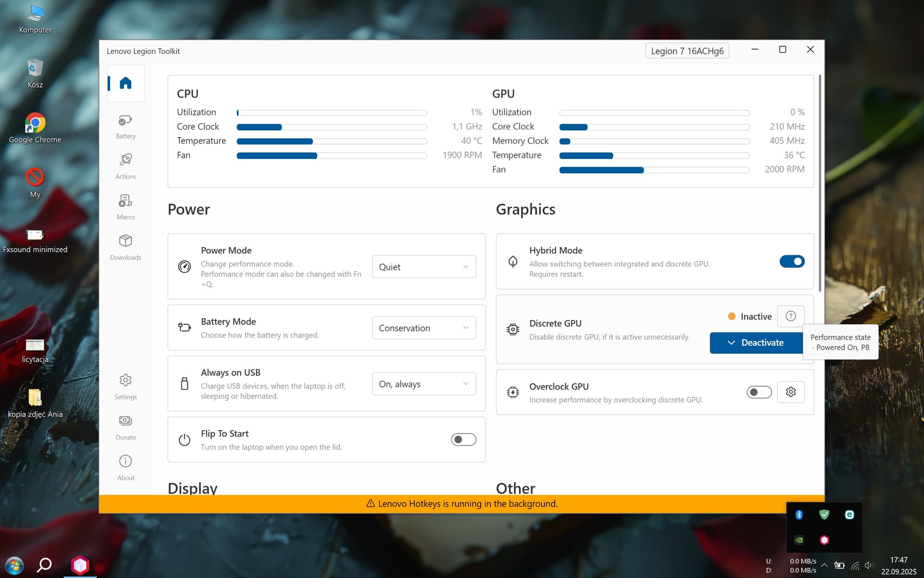Enable the Overclock GPU toggle
924x578 pixels.
coord(759,392)
